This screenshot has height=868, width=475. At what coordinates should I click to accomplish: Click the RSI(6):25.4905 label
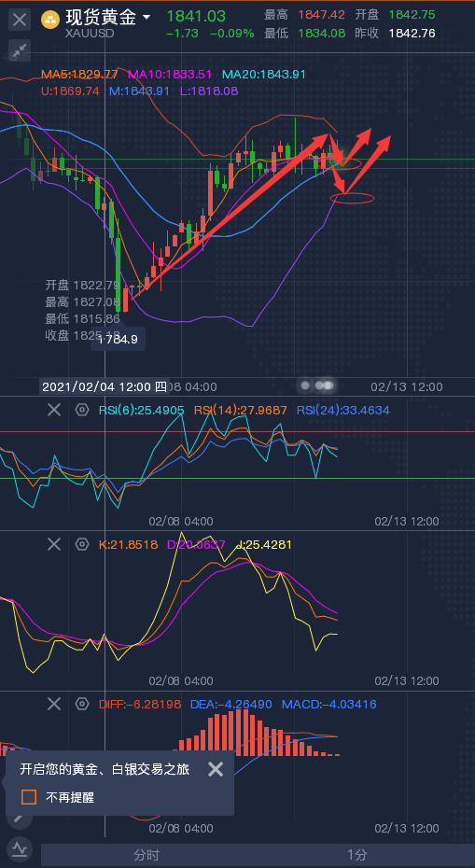tap(141, 410)
